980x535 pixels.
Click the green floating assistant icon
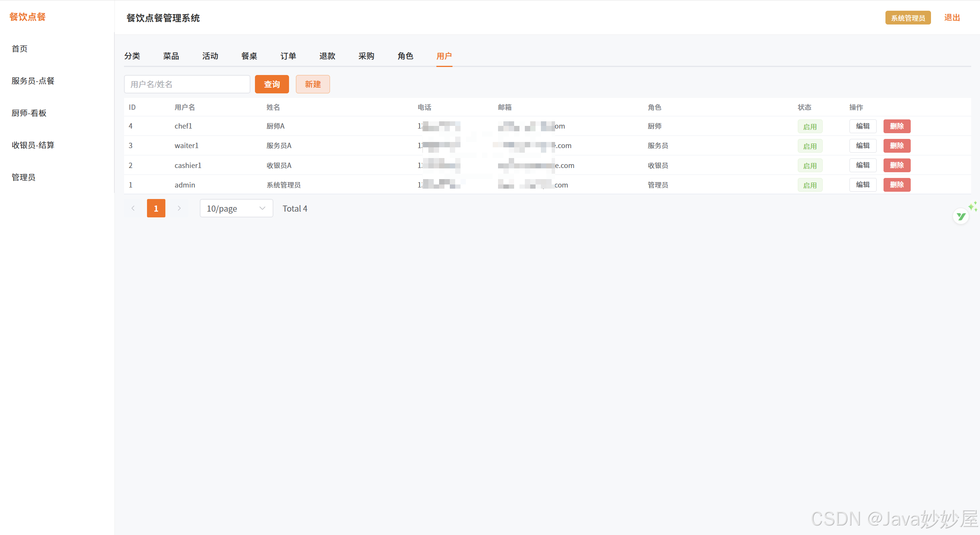point(961,216)
